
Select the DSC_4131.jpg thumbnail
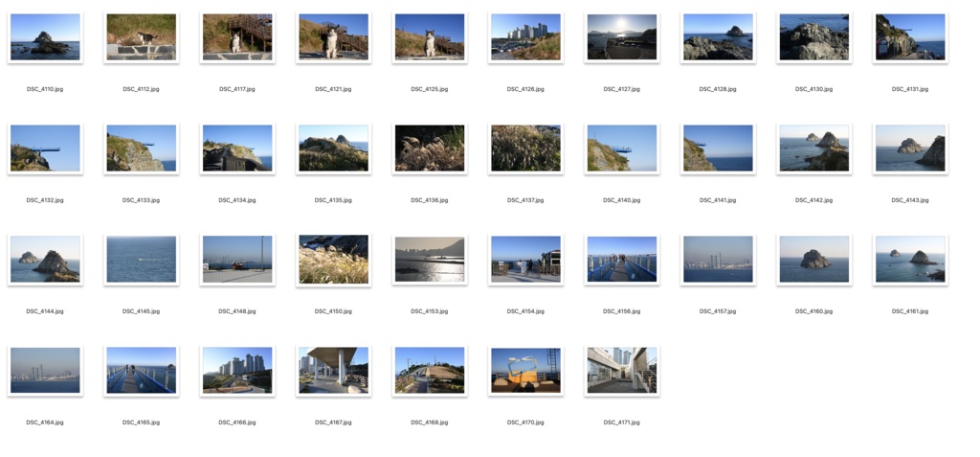tap(910, 37)
